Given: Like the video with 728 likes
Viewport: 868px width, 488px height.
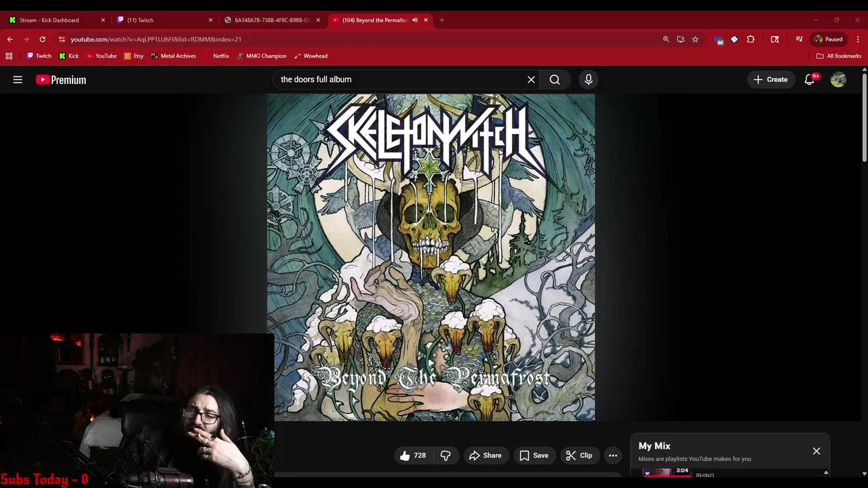Looking at the screenshot, I should [x=414, y=455].
